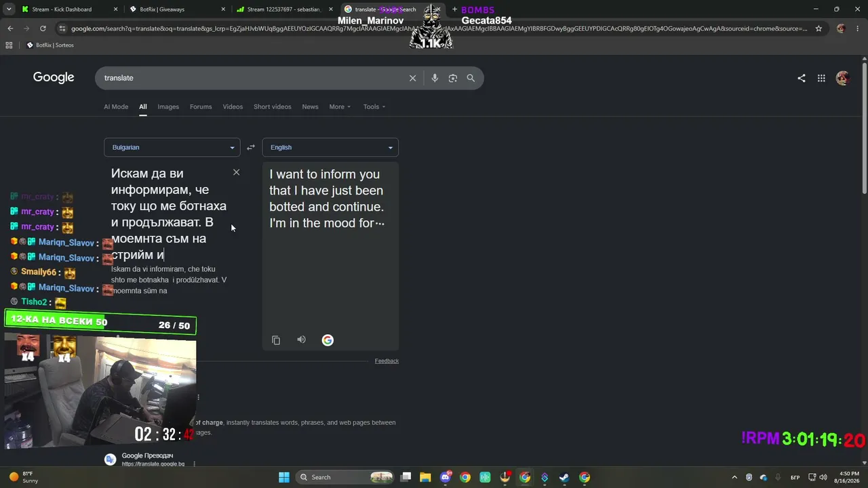Open Steam from the taskbar
The width and height of the screenshot is (868, 488).
[564, 477]
